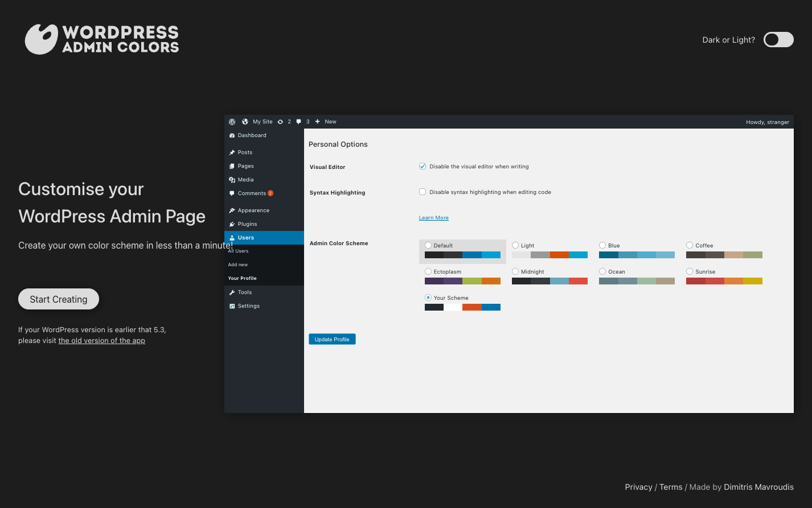
Task: Select the Coffee admin color scheme
Action: pyautogui.click(x=689, y=245)
